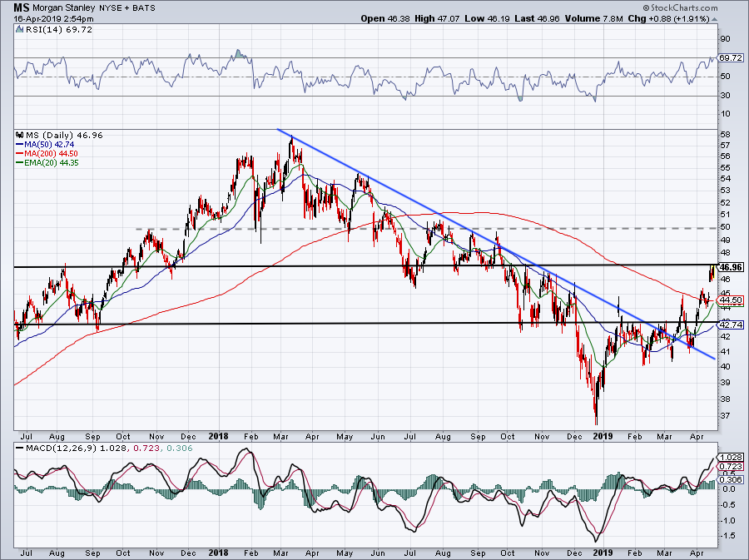
Task: Click the 37 price axis tick
Action: point(725,416)
